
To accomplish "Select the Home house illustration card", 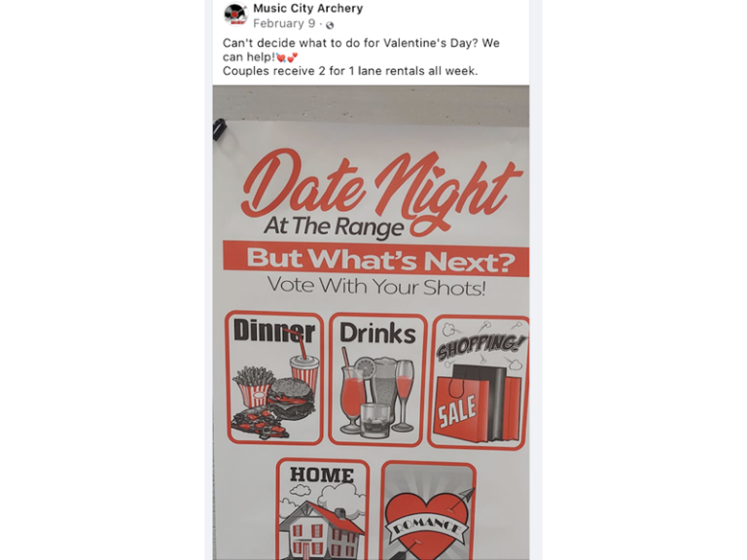I will click(323, 509).
